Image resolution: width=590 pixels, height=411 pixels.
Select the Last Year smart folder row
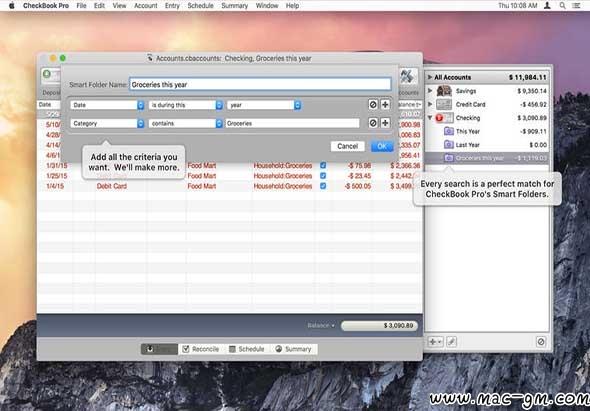coord(487,145)
